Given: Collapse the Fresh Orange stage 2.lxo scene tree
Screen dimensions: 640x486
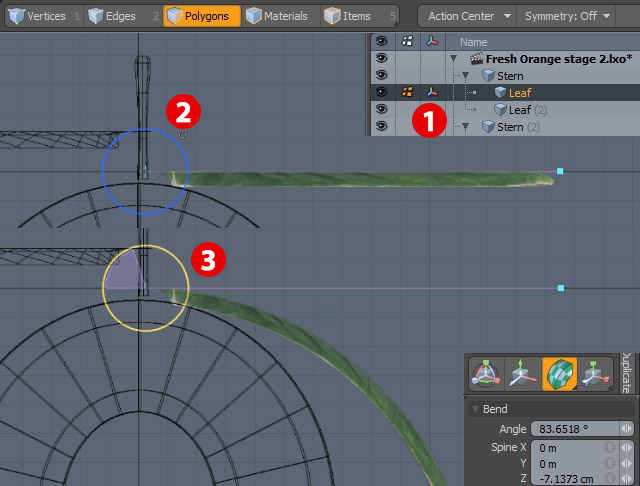Looking at the screenshot, I should (x=453, y=59).
